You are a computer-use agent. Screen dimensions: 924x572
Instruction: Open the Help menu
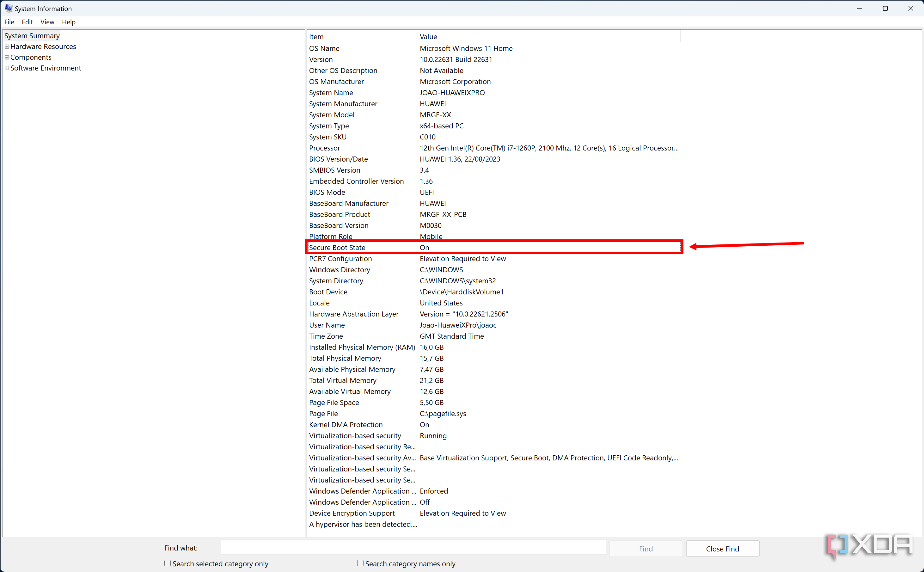[x=69, y=22]
